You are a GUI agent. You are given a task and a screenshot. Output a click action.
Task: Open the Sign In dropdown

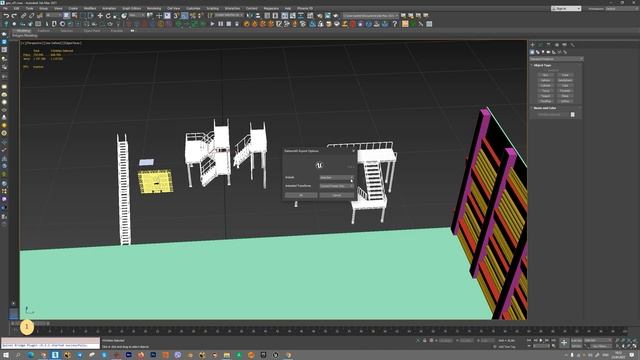566,9
